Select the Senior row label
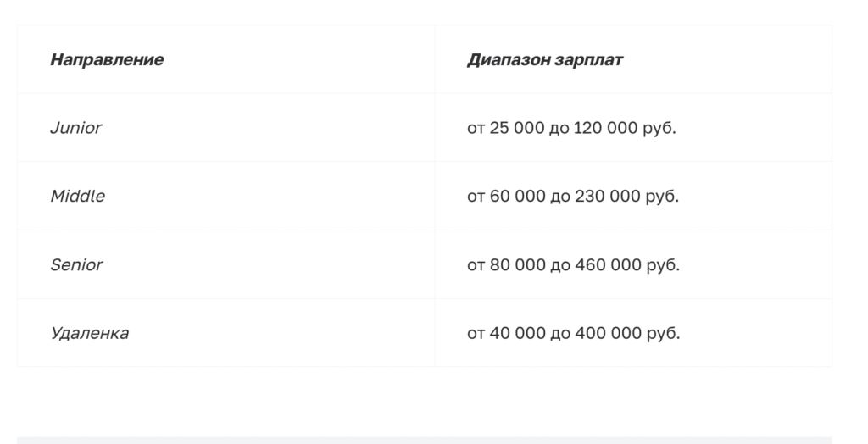The image size is (868, 444). pos(76,264)
